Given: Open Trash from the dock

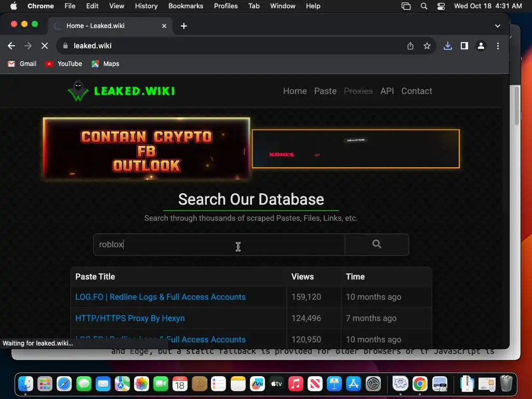Looking at the screenshot, I should coord(506,383).
